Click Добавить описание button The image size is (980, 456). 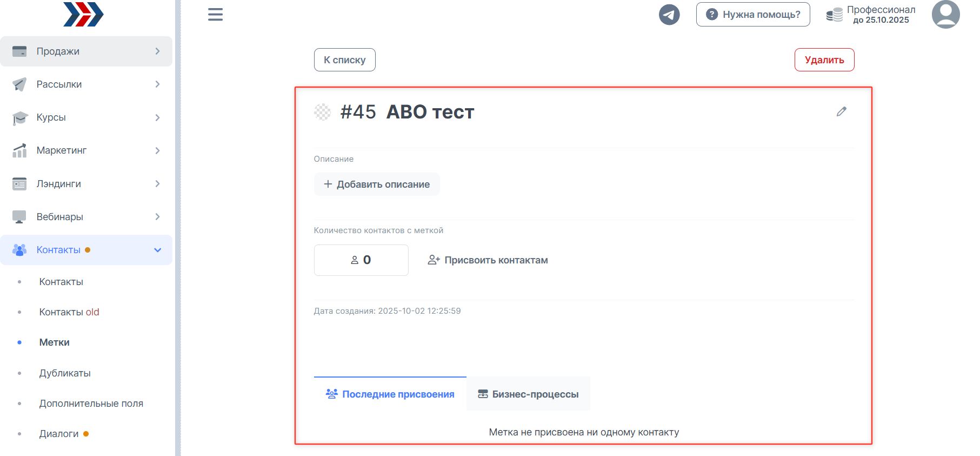(x=377, y=184)
